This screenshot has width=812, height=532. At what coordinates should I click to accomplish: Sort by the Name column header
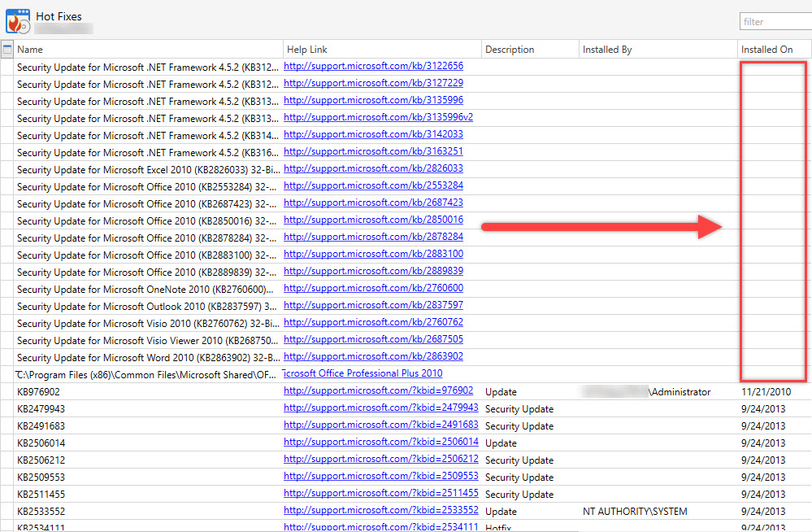tap(30, 50)
